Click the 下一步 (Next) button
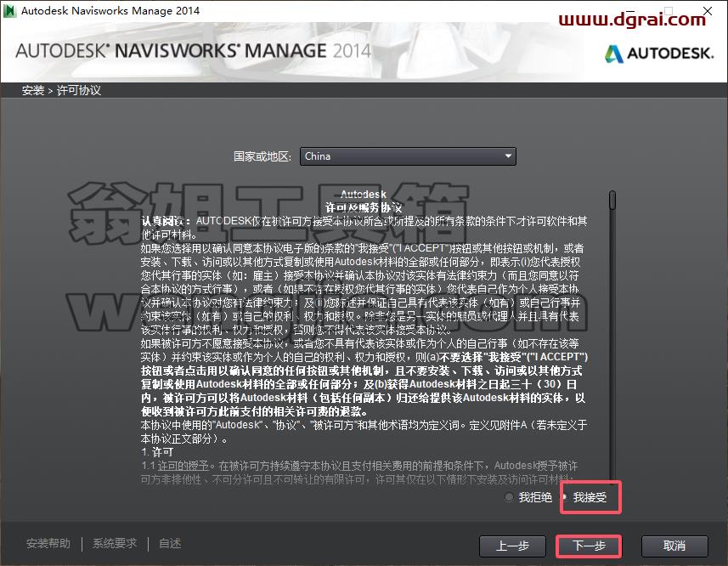 [x=588, y=546]
